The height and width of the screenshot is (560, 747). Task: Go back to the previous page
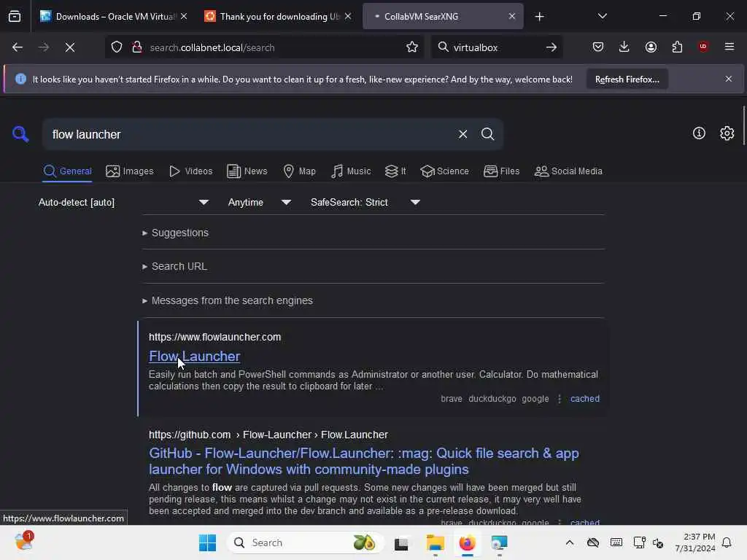(x=18, y=47)
